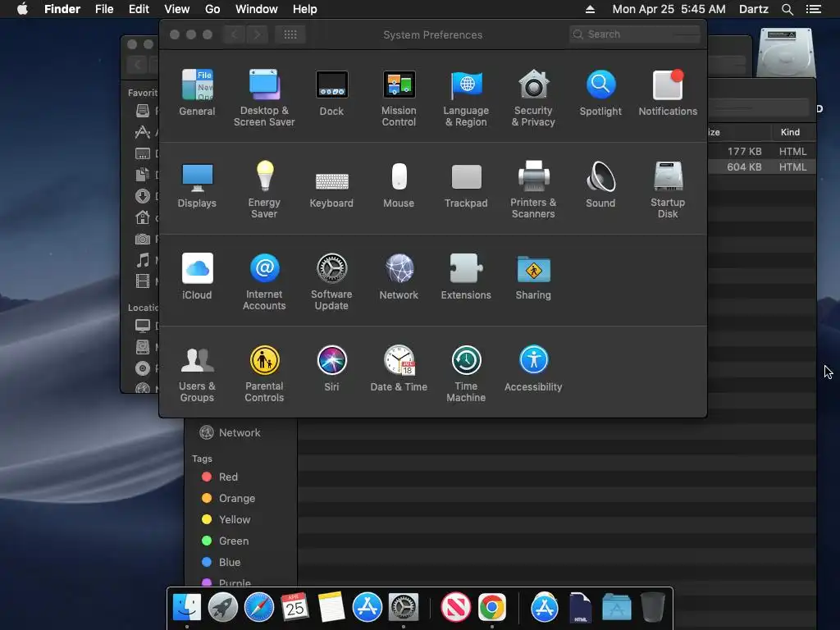Viewport: 840px width, 630px height.
Task: Open Siri preferences
Action: (331, 368)
